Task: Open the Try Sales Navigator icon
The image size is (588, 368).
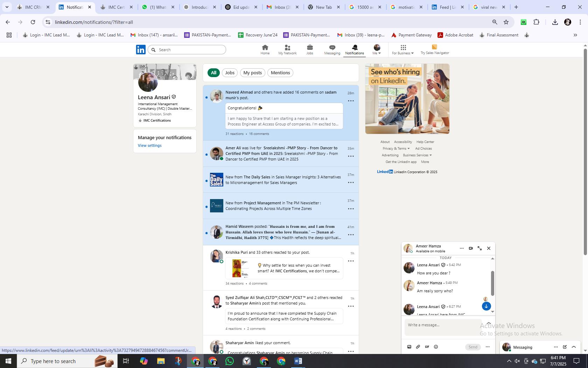Action: tap(434, 47)
